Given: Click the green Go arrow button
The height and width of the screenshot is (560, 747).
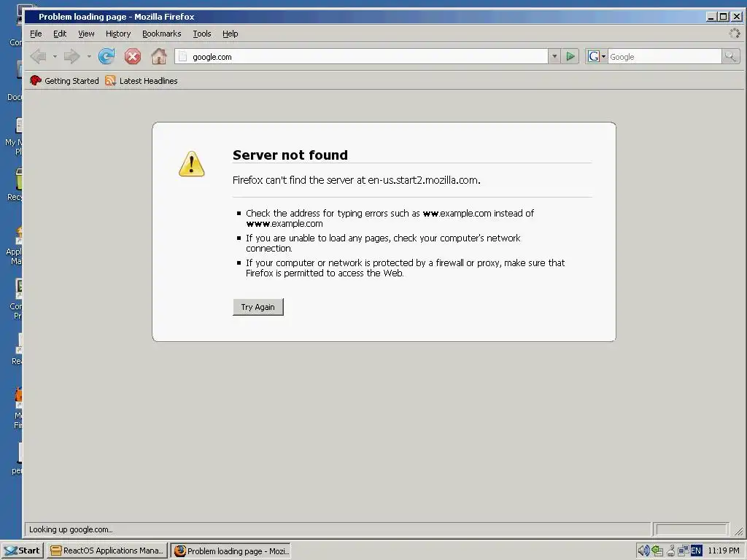Looking at the screenshot, I should click(x=570, y=57).
